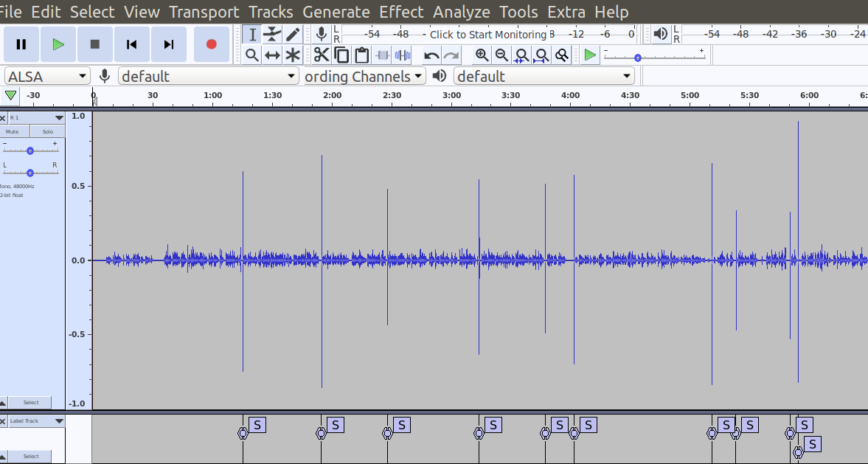
Task: Cut the selected audio with the scissors icon
Action: click(322, 55)
